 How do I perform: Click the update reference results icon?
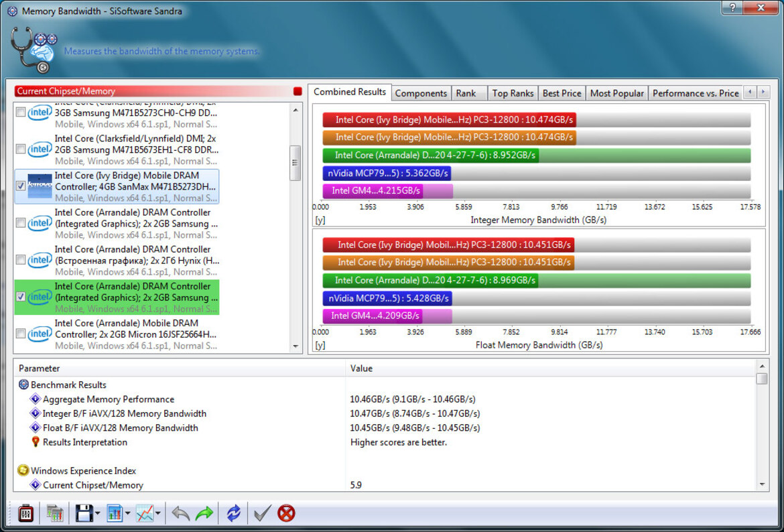point(54,513)
